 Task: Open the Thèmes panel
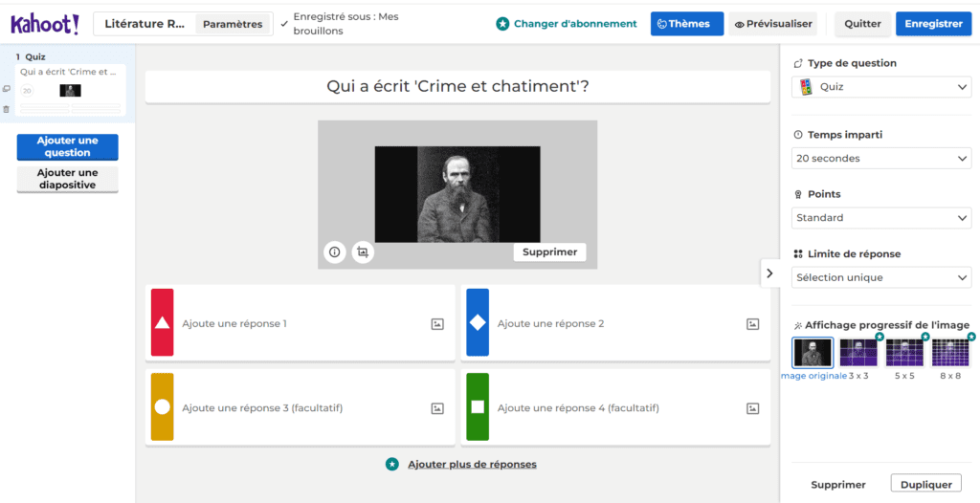tap(686, 24)
